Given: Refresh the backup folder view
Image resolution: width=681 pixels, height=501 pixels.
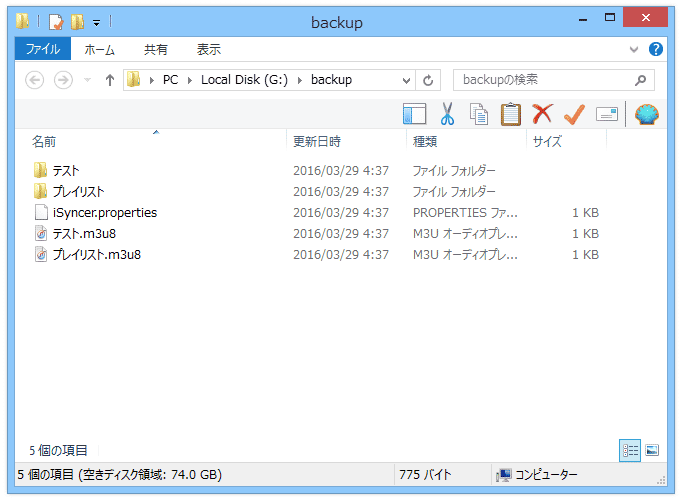Looking at the screenshot, I should (x=428, y=80).
